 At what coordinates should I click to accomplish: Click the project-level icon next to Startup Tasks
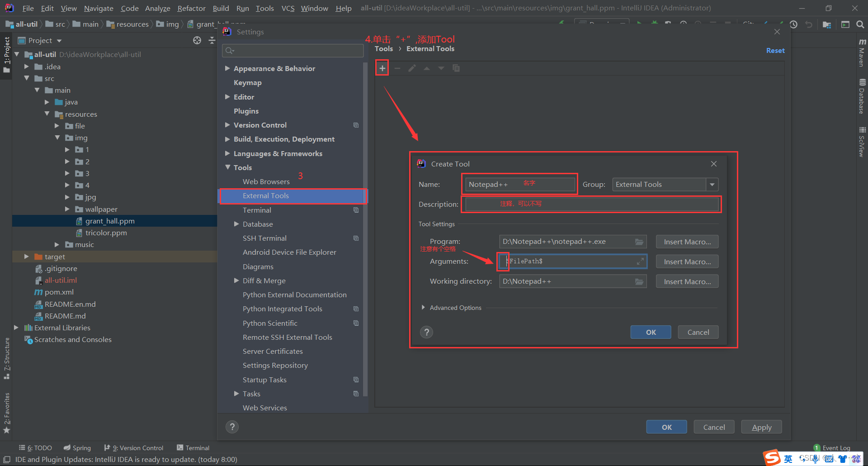[x=356, y=380]
